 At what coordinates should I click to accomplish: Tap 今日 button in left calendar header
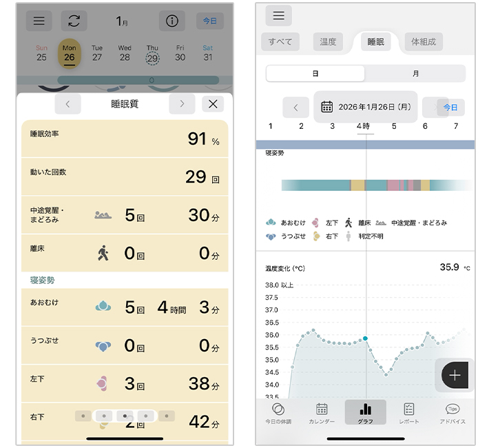pyautogui.click(x=210, y=21)
